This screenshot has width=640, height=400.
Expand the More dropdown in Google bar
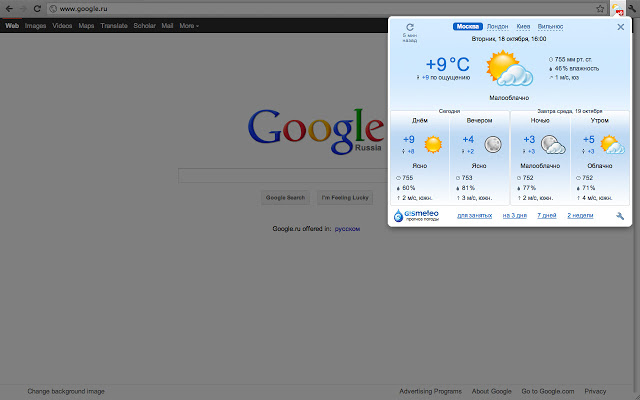189,26
